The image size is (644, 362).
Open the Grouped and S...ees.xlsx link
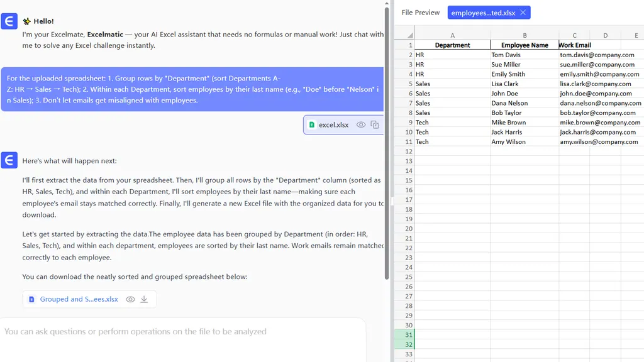(x=79, y=300)
